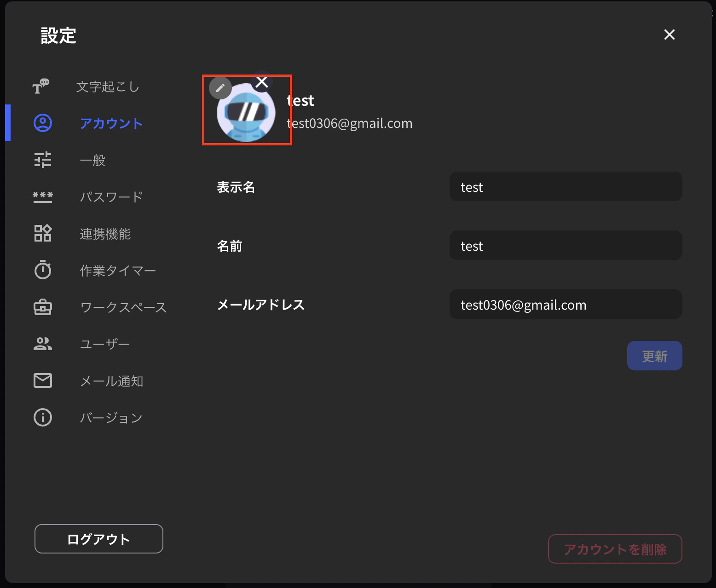
Task: Click the 表示名 display name field
Action: tap(565, 186)
